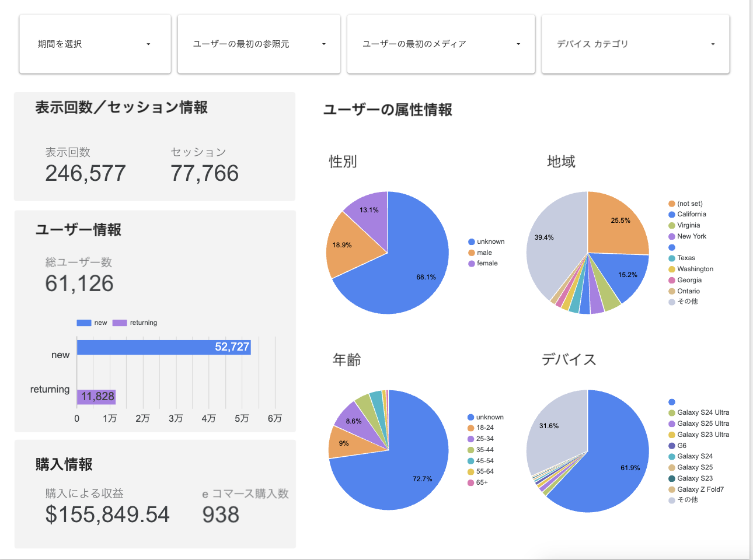Screen dimensions: 753x560
Task: Click the 表示回数 value 246,577
Action: (x=86, y=173)
